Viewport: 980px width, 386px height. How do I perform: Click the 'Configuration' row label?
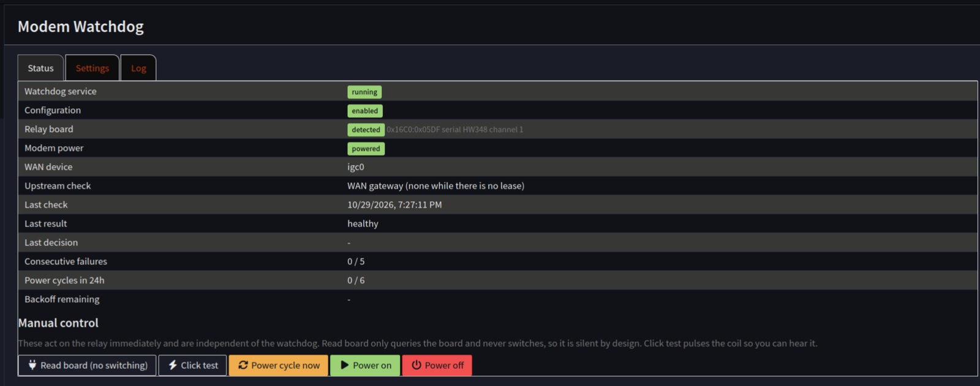click(52, 110)
